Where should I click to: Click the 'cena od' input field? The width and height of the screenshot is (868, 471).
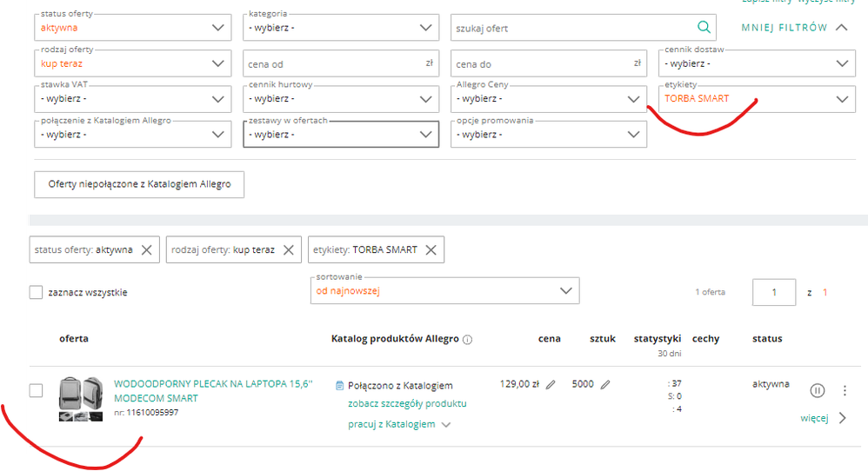click(331, 63)
